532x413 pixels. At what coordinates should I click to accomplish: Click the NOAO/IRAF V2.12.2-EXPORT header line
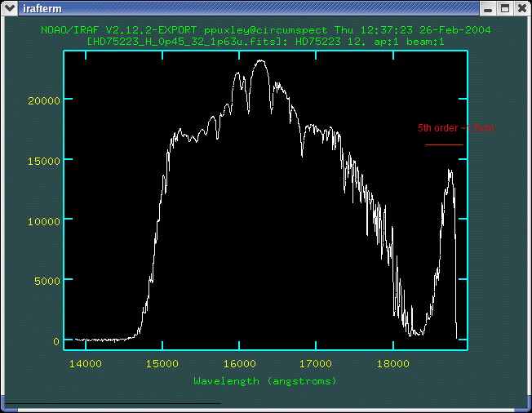[x=266, y=30]
